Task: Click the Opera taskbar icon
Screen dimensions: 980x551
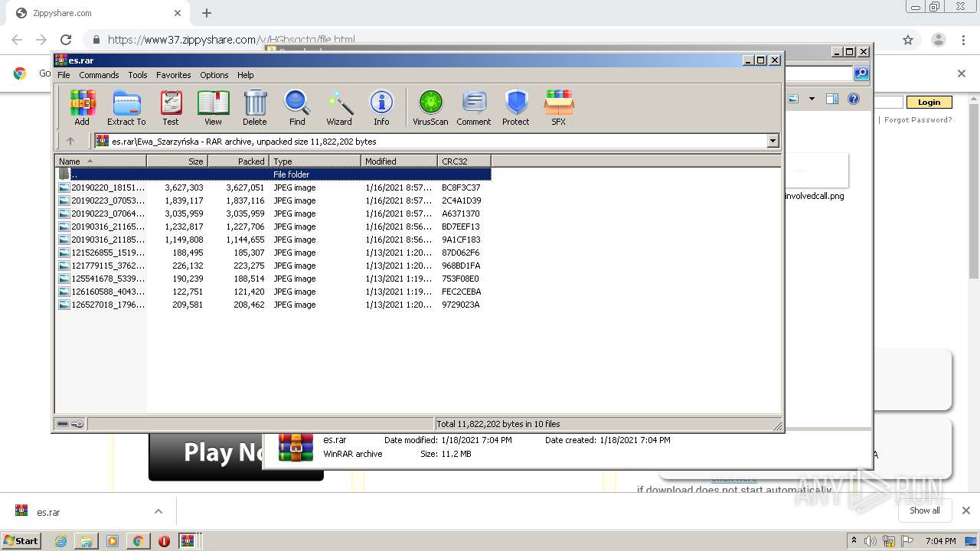Action: point(164,541)
